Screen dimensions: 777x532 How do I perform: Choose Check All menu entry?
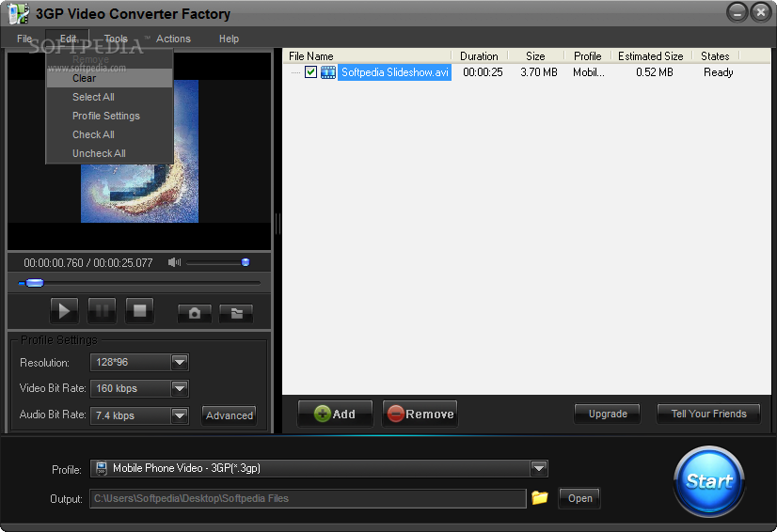[109, 134]
